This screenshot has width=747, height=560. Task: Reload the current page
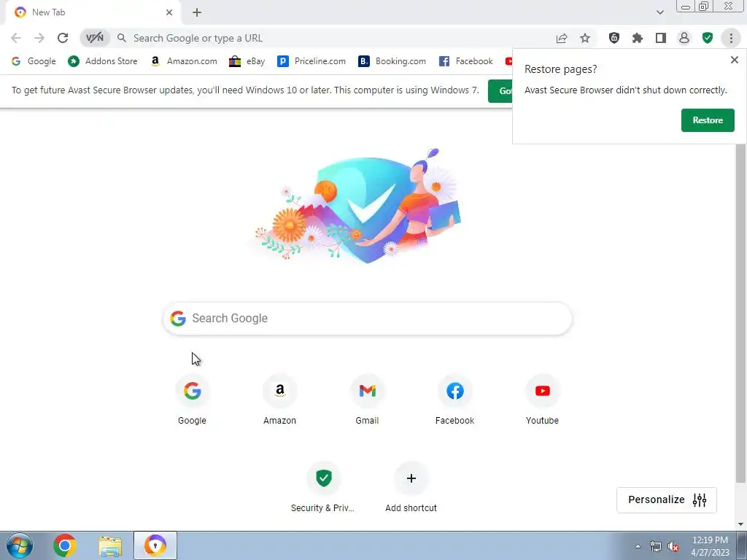click(x=63, y=38)
